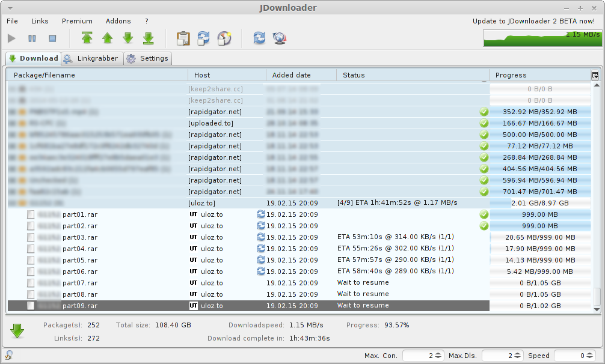Viewport: 605px width, 364px height.
Task: Collapse the uloz.to package tree
Action: (13, 203)
